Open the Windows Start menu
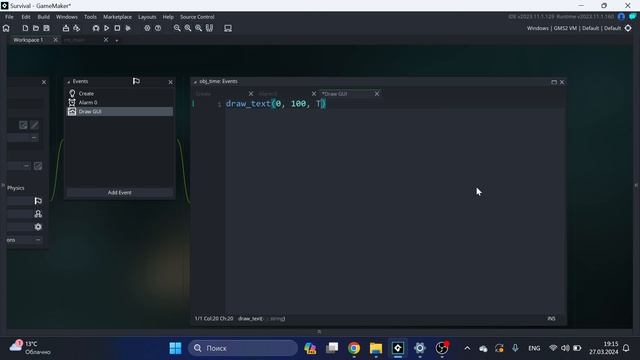This screenshot has width=640, height=360. [176, 348]
